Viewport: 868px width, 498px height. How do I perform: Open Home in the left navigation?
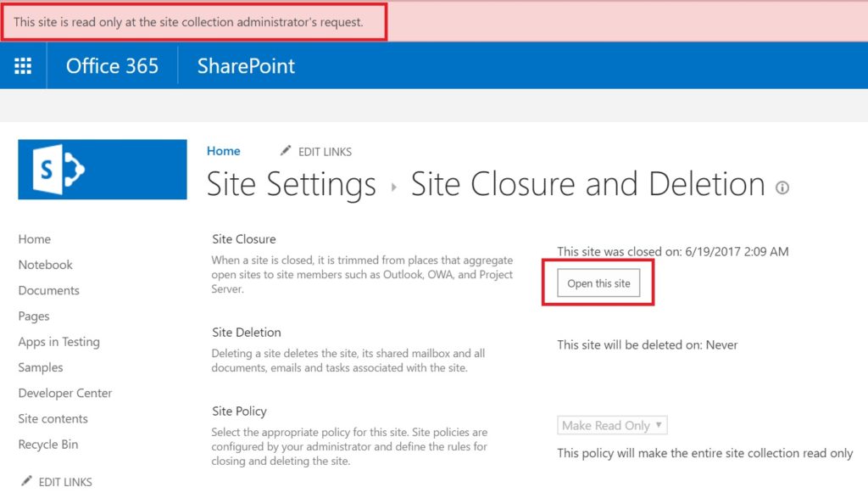tap(34, 239)
